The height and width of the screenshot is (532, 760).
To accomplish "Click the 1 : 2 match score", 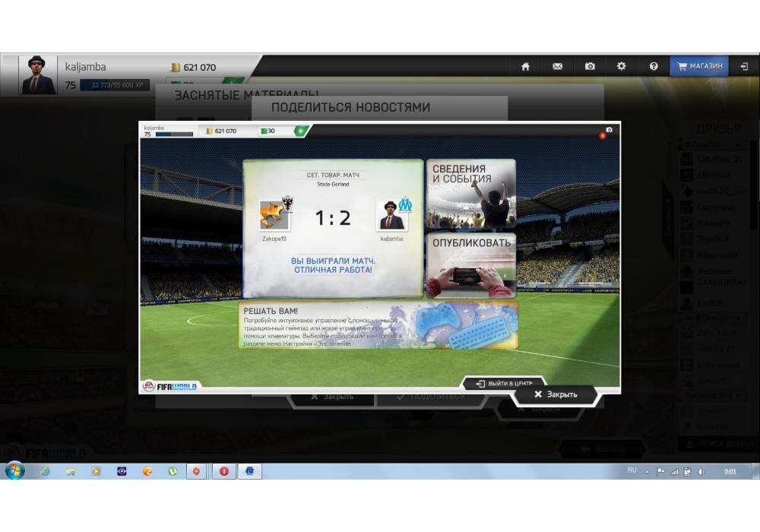I will (x=333, y=218).
